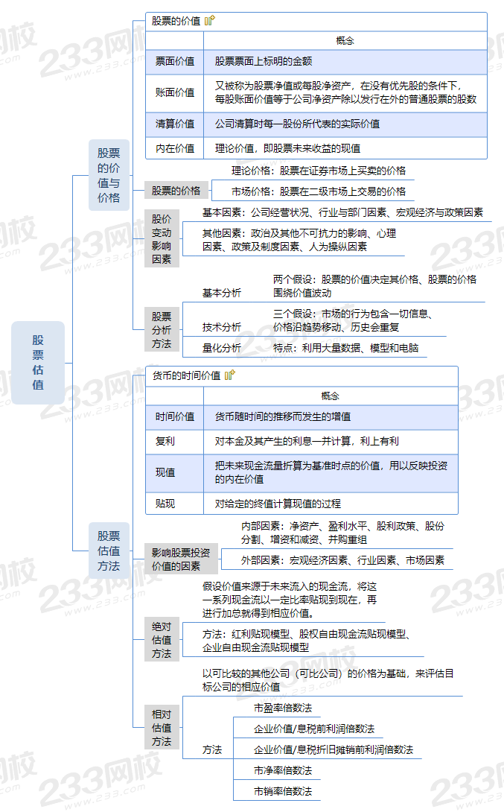504x812 pixels.
Task: Click the 货币的时间价值 table title
Action: tap(186, 375)
